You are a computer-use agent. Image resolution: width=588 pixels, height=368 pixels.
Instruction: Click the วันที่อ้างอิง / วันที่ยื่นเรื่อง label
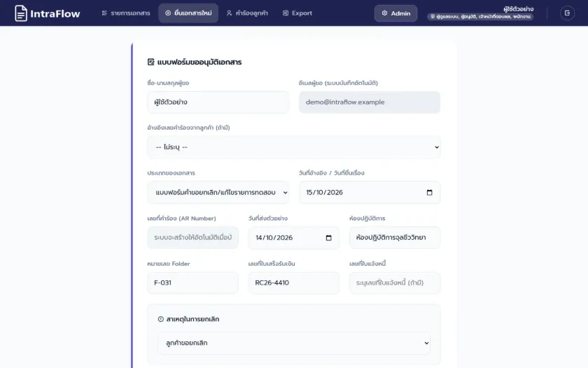click(332, 173)
